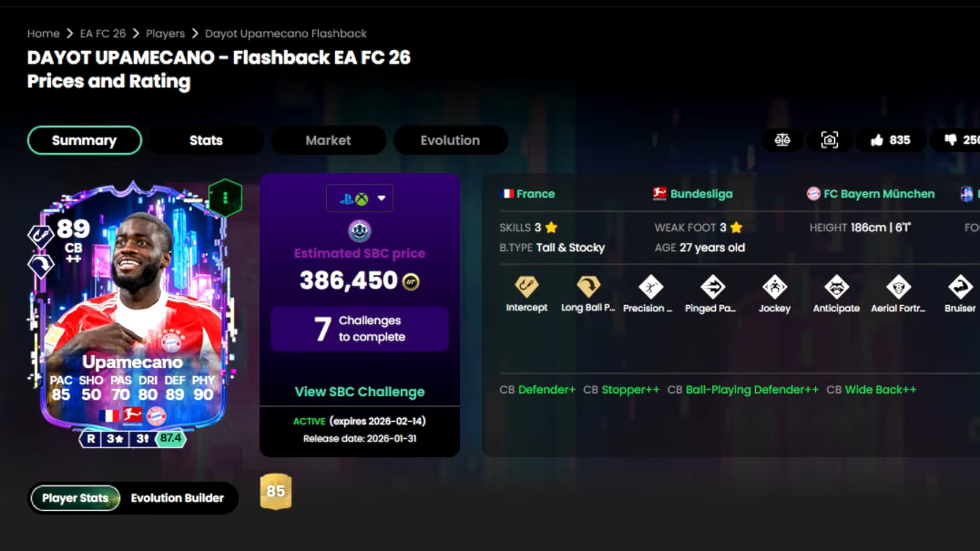This screenshot has width=980, height=551.
Task: Click the Jockey playstyle icon
Action: click(x=774, y=288)
